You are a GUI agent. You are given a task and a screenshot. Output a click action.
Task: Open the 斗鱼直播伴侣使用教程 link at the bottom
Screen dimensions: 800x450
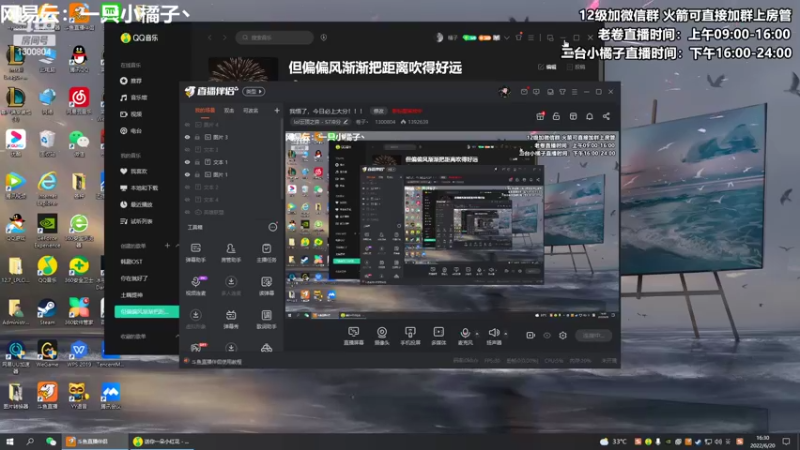click(216, 362)
